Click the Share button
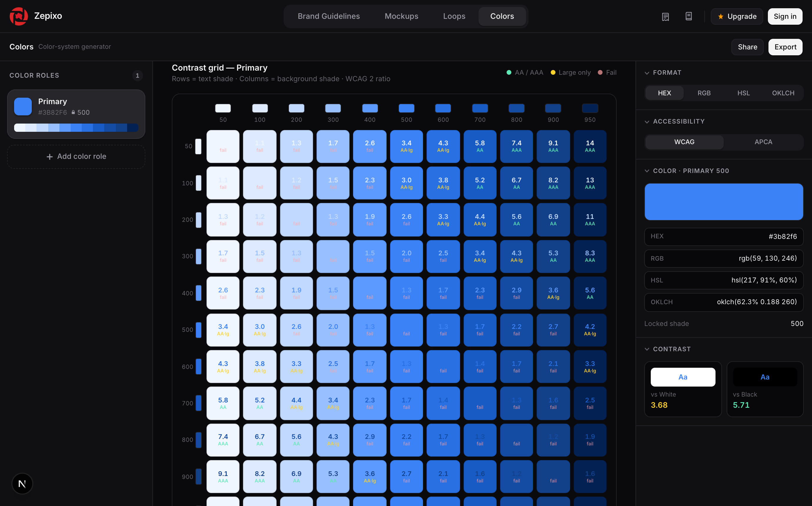Viewport: 812px width, 506px height. click(747, 47)
